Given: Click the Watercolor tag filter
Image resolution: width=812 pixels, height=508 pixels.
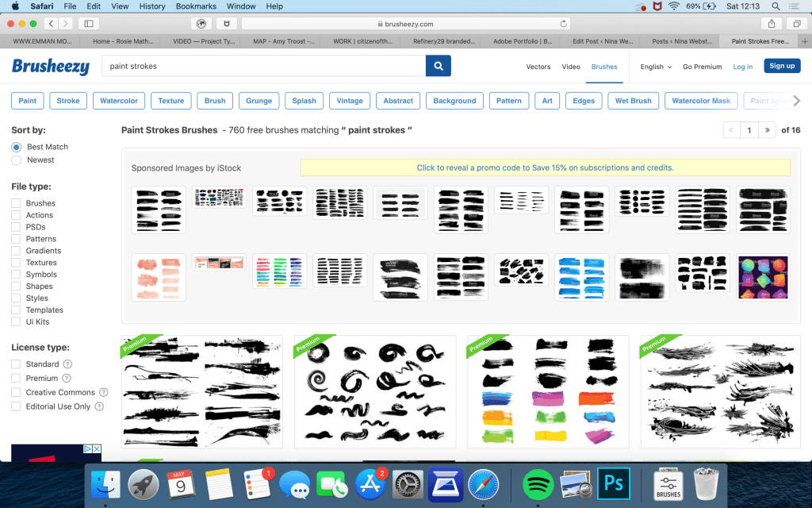Looking at the screenshot, I should (x=118, y=101).
